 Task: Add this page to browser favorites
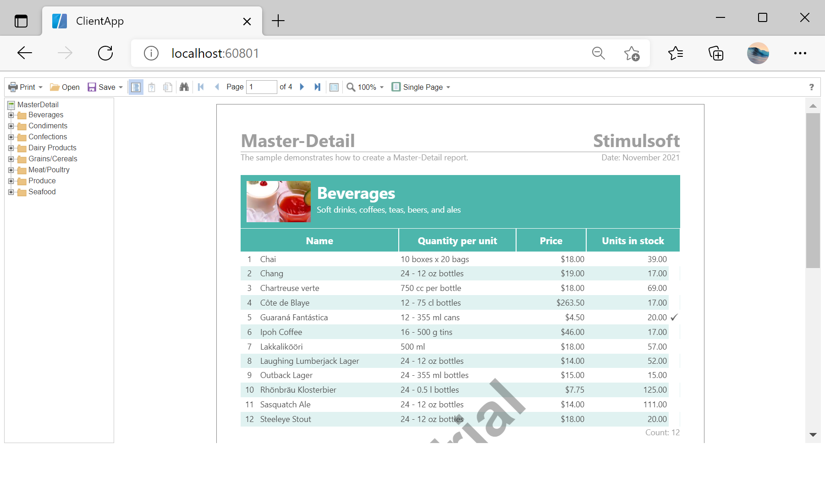(632, 54)
